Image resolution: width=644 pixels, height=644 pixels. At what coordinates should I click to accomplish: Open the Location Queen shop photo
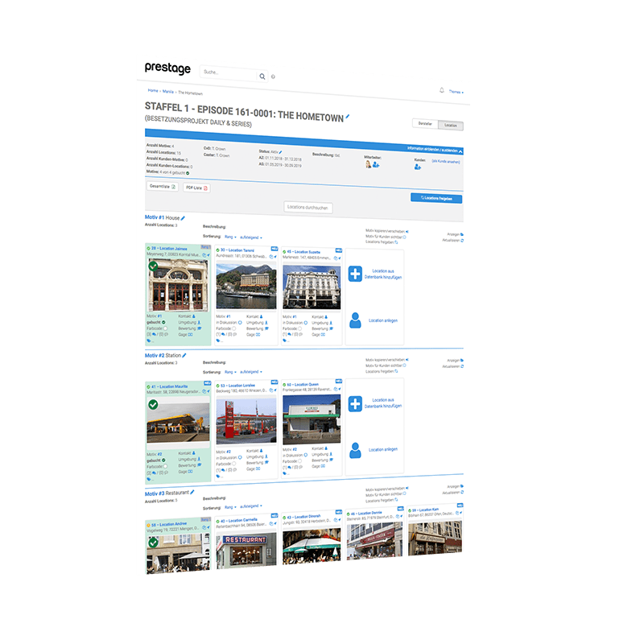click(312, 419)
